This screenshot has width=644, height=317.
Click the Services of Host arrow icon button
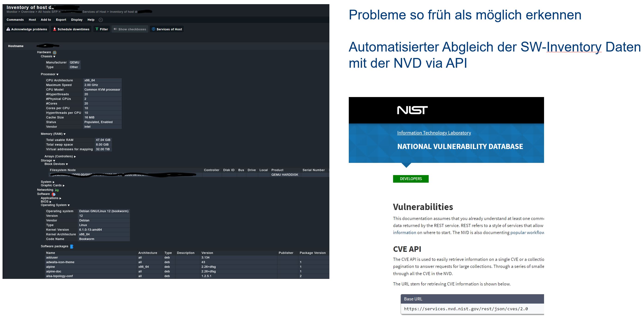(x=167, y=29)
